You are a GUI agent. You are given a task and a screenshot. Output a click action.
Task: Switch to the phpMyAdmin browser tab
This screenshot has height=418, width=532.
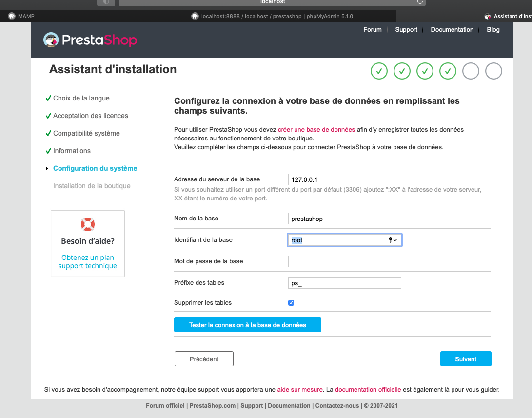click(272, 16)
